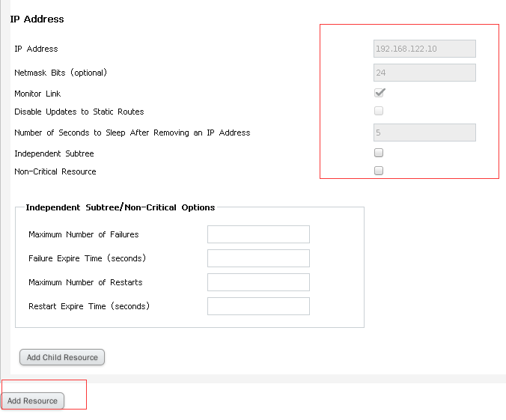Focus the Restart Expire Time input box
This screenshot has height=420, width=506.
click(x=258, y=306)
